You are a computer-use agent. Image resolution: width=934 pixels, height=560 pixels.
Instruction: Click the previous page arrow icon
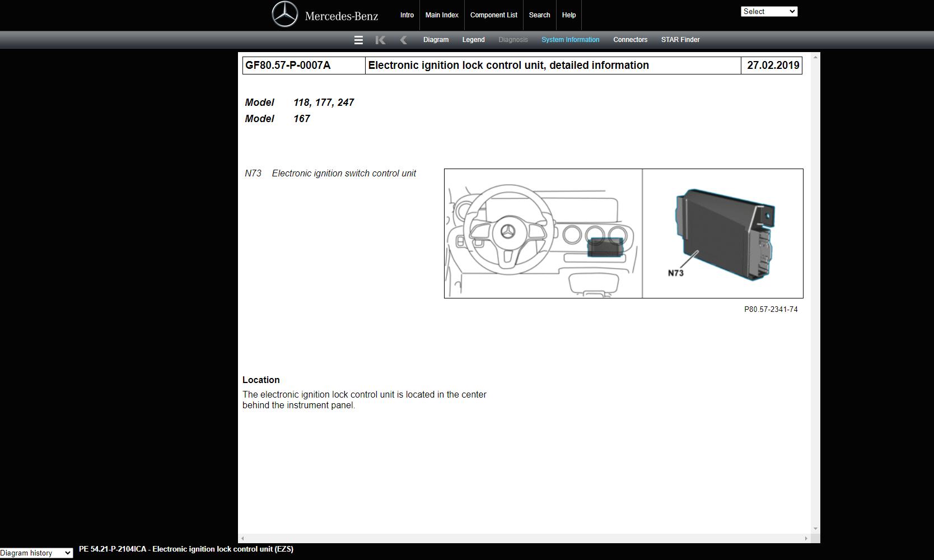click(x=404, y=40)
